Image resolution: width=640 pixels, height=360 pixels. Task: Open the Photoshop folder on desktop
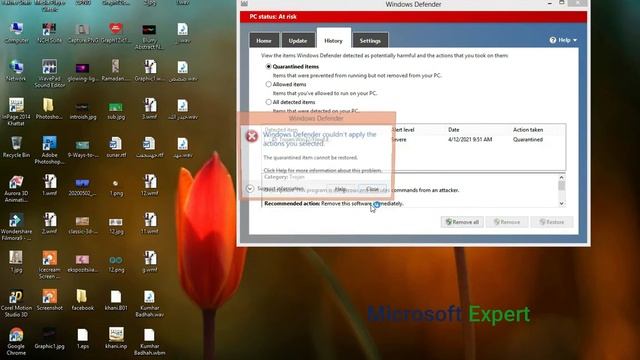(49, 109)
